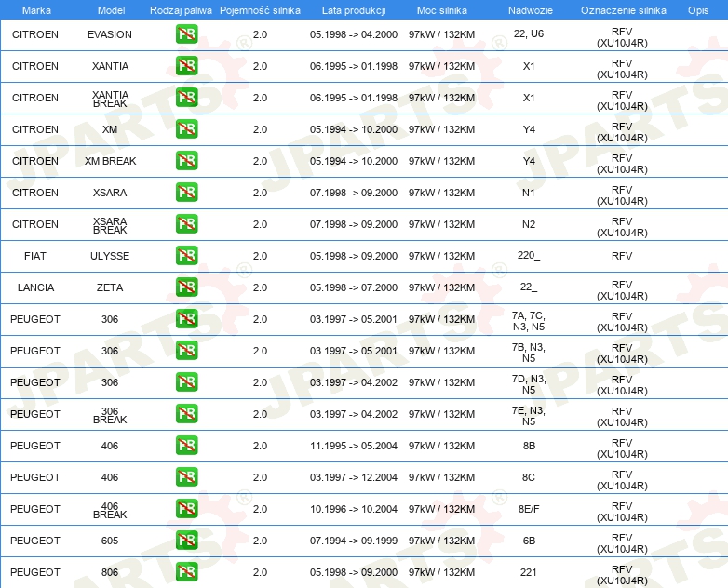This screenshot has width=728, height=588.
Task: Click the 806 model cell
Action: point(110,572)
